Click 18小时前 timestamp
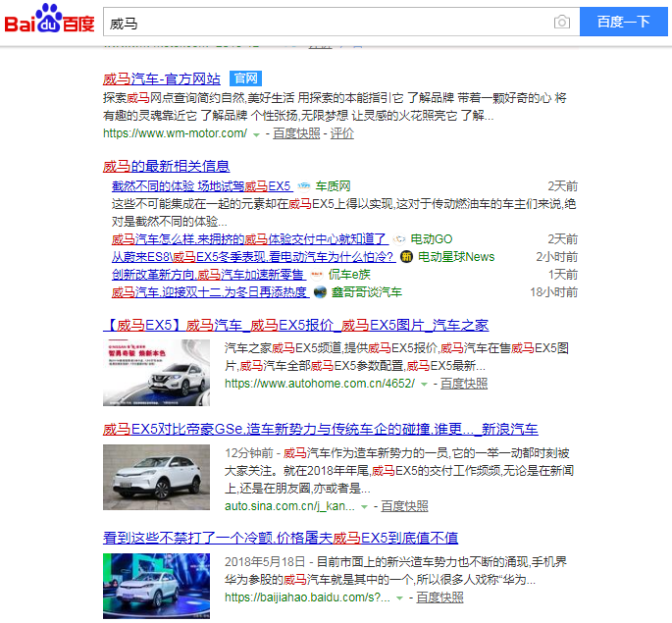672x623 pixels. point(553,292)
